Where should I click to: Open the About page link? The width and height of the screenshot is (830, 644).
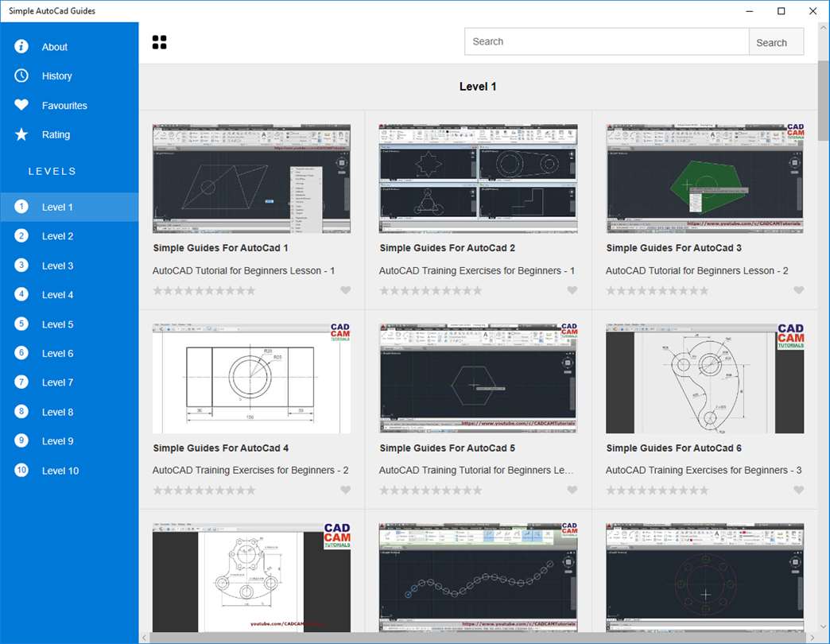(55, 47)
